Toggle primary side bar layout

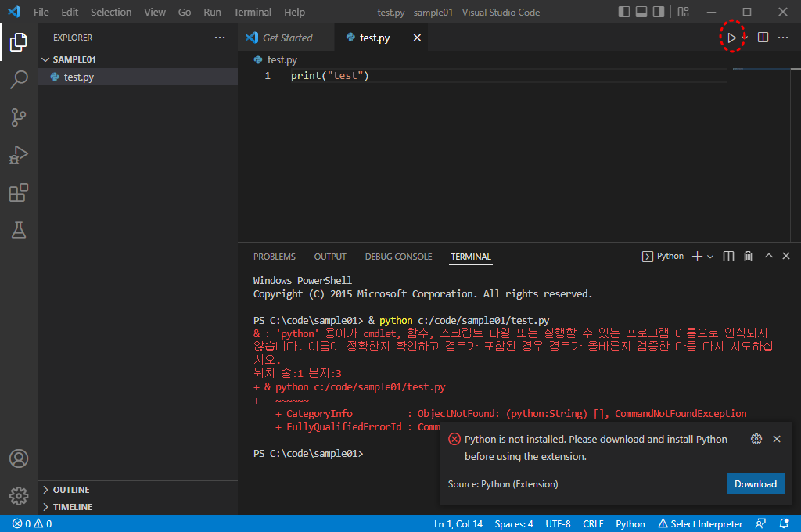point(623,12)
